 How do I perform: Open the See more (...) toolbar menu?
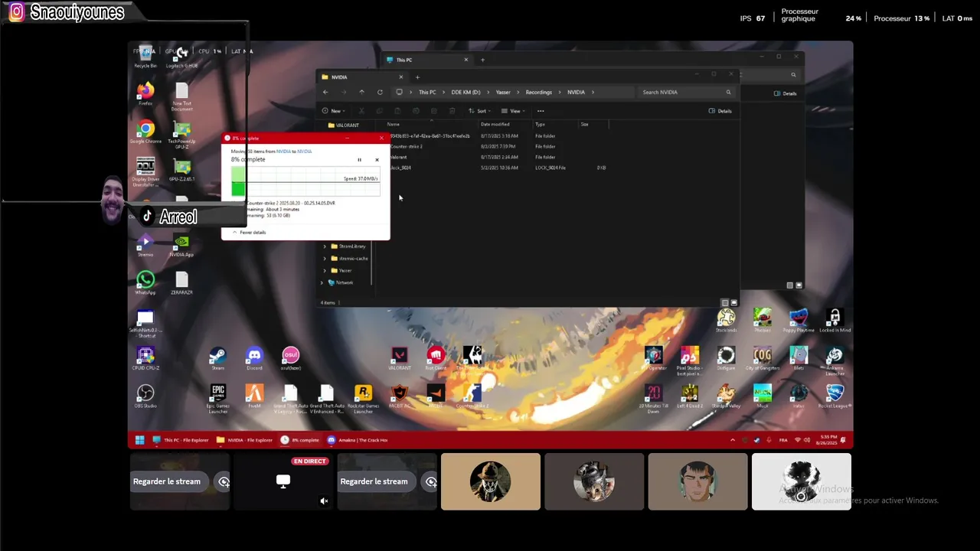[541, 111]
